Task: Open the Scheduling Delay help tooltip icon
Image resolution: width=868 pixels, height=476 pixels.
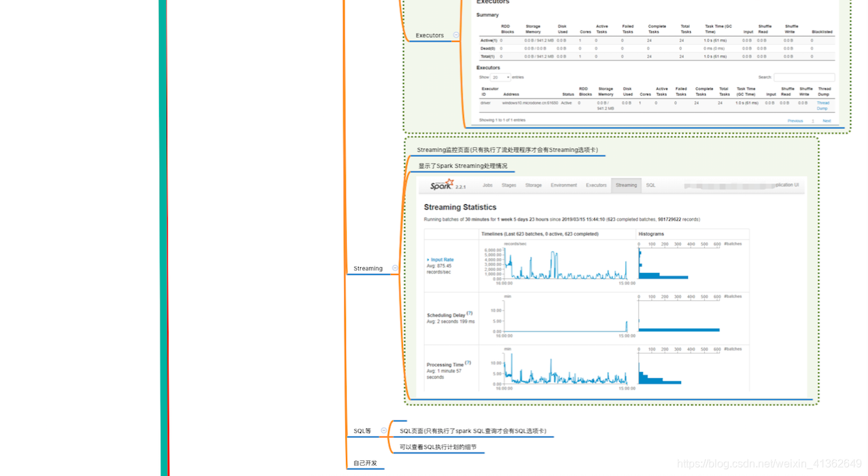Action: click(x=469, y=314)
